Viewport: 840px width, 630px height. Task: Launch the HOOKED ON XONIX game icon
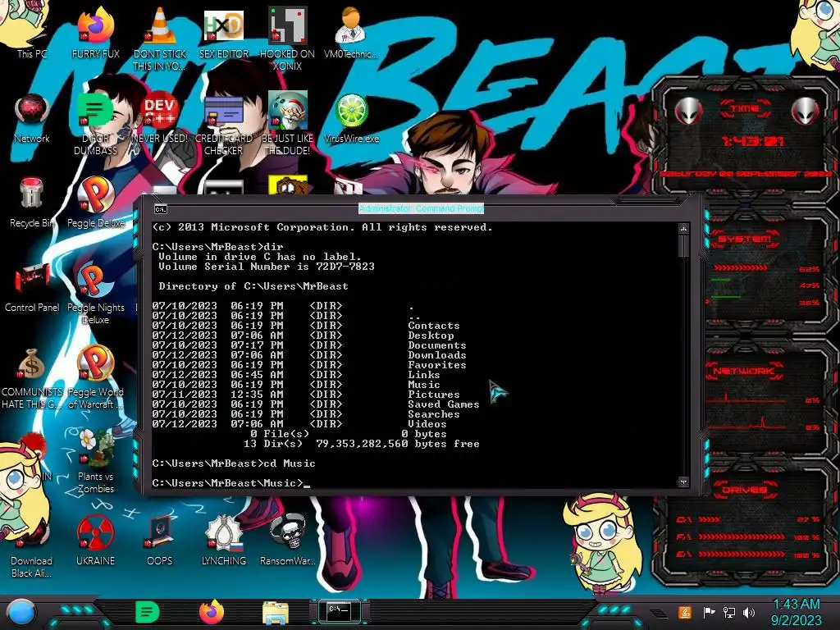pyautogui.click(x=288, y=38)
